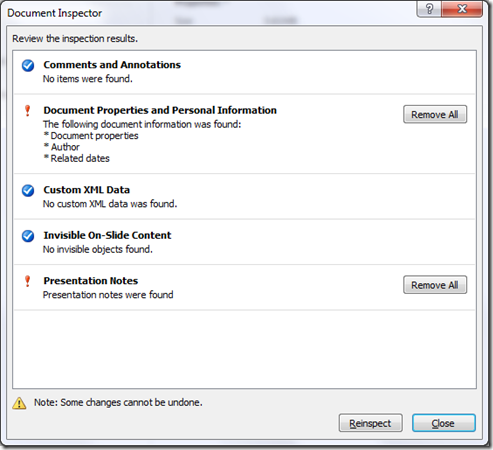Close dialog with the red X button
Screen dimensions: 493x450
[x=462, y=9]
